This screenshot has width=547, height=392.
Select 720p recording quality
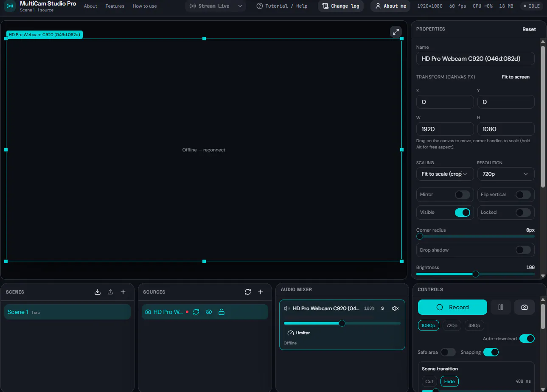point(452,325)
